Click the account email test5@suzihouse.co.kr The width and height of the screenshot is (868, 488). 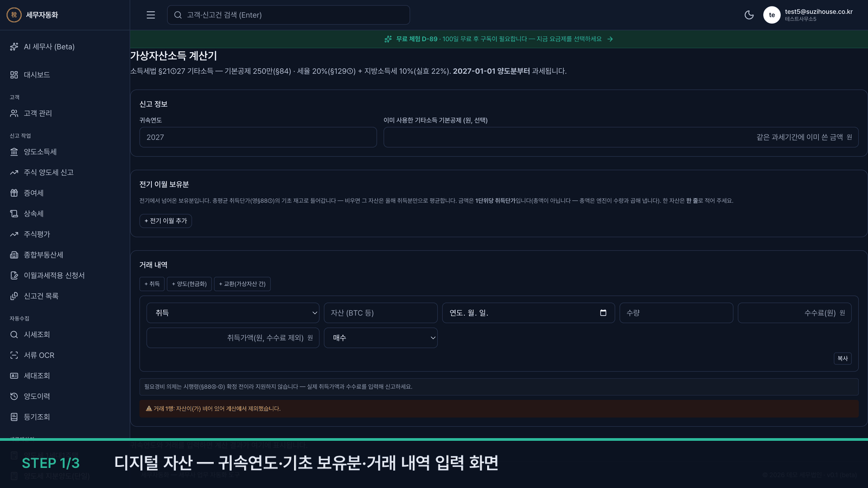tap(819, 11)
